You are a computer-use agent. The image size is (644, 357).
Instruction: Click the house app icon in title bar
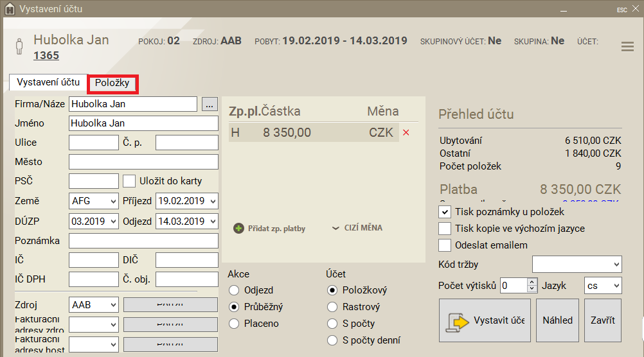click(x=10, y=9)
